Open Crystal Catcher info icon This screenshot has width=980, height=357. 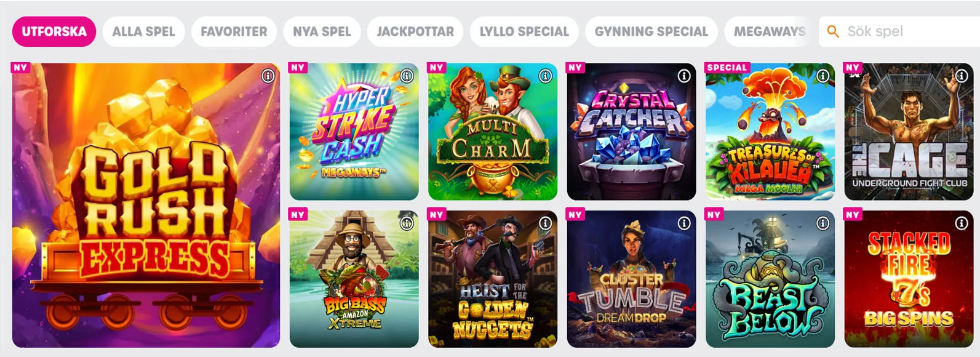point(684,76)
